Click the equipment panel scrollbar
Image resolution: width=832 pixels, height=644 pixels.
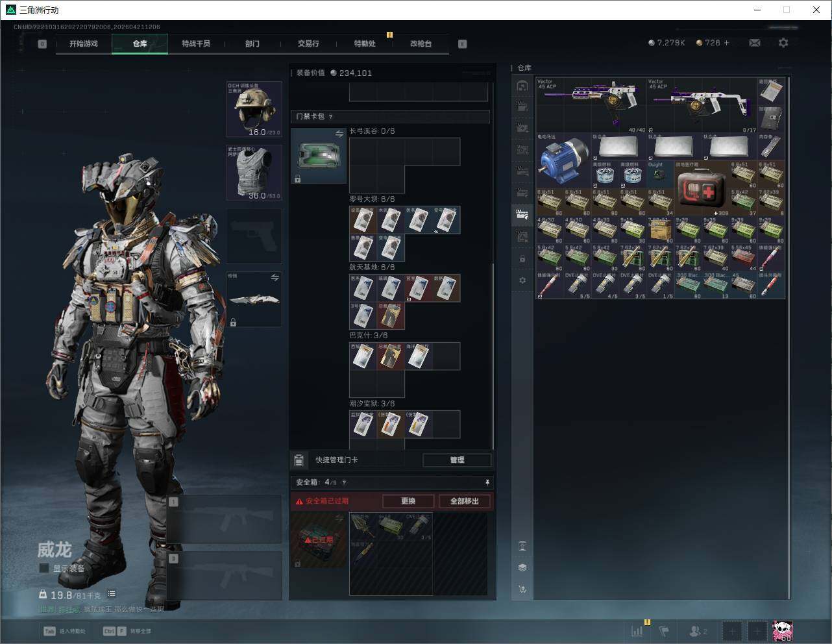493,356
